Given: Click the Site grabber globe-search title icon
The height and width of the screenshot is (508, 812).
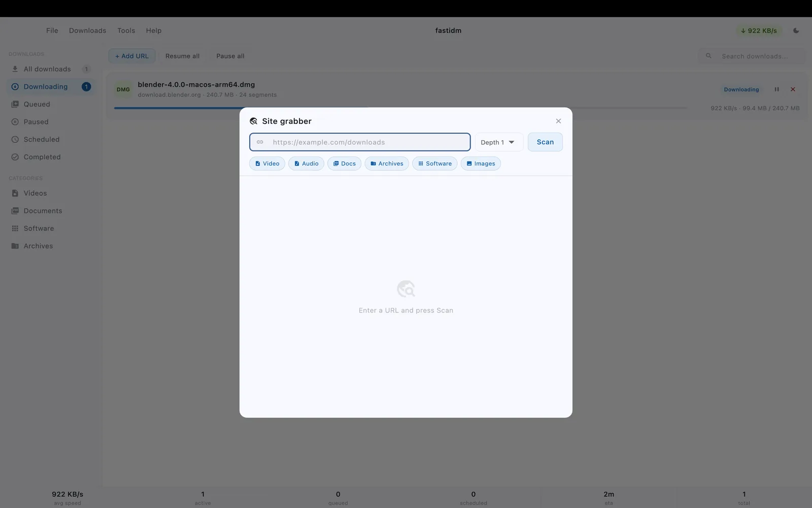Looking at the screenshot, I should tap(254, 121).
